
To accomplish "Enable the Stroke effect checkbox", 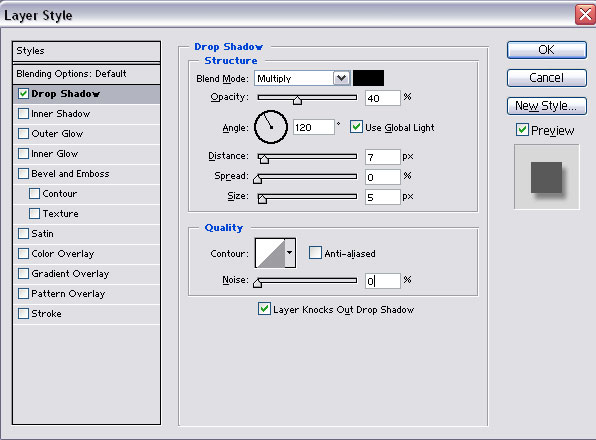I will 24,313.
